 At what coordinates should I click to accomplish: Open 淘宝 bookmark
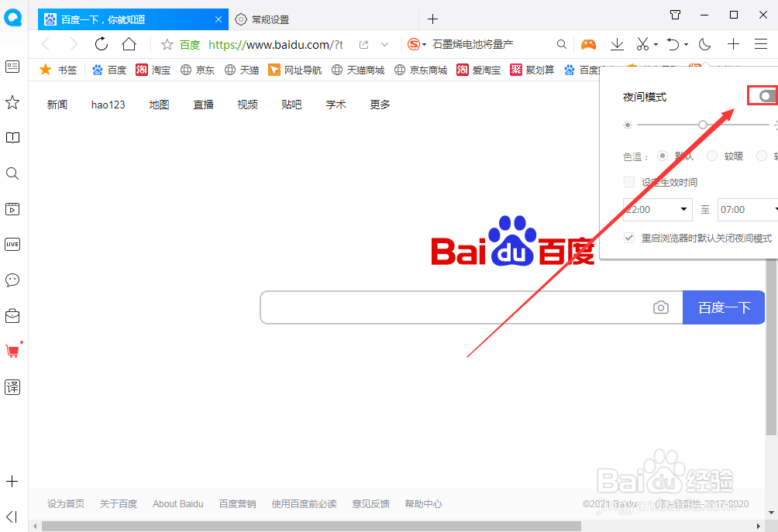tap(153, 70)
